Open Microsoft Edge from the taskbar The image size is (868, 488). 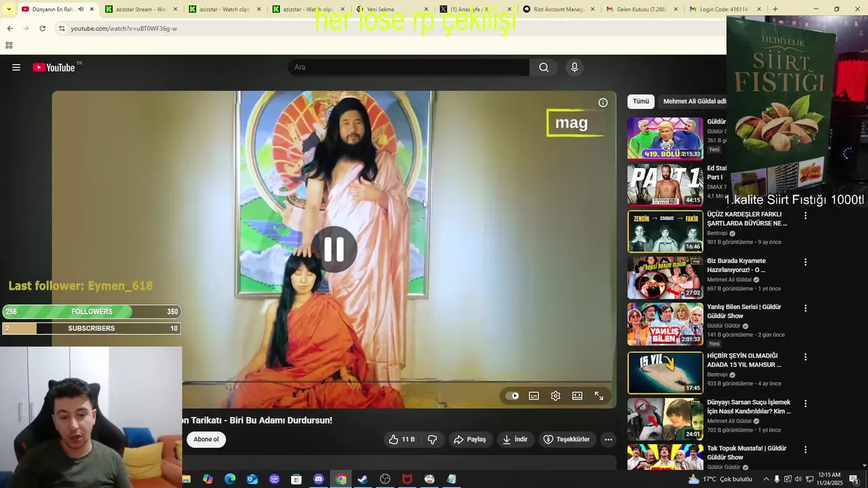pos(230,479)
